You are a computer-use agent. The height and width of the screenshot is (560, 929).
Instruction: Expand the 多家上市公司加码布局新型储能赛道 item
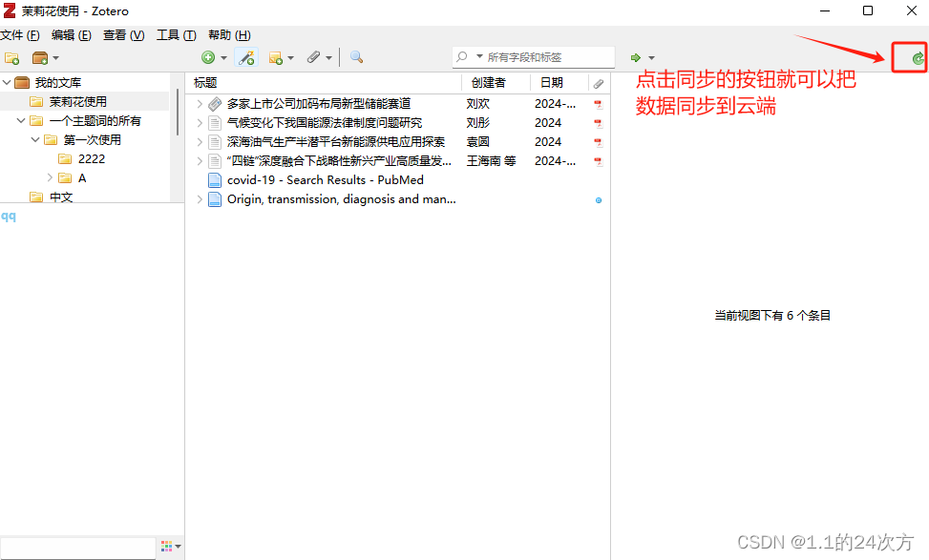pyautogui.click(x=200, y=104)
